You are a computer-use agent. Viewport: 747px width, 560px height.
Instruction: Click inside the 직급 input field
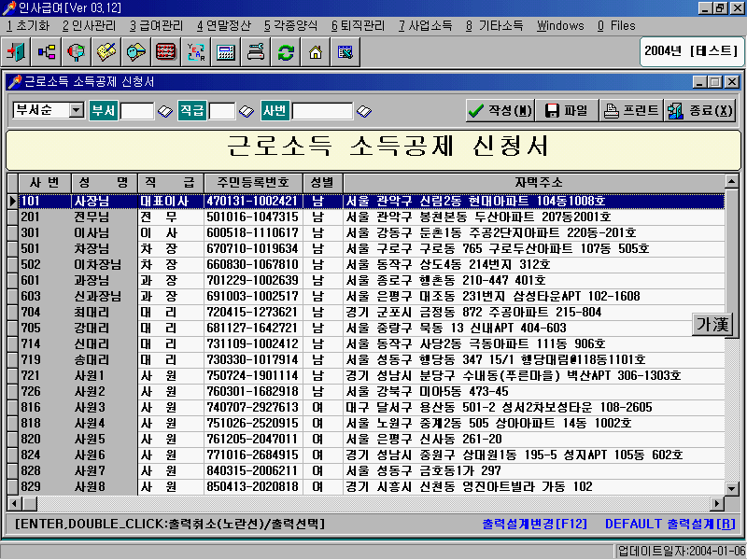coord(221,111)
